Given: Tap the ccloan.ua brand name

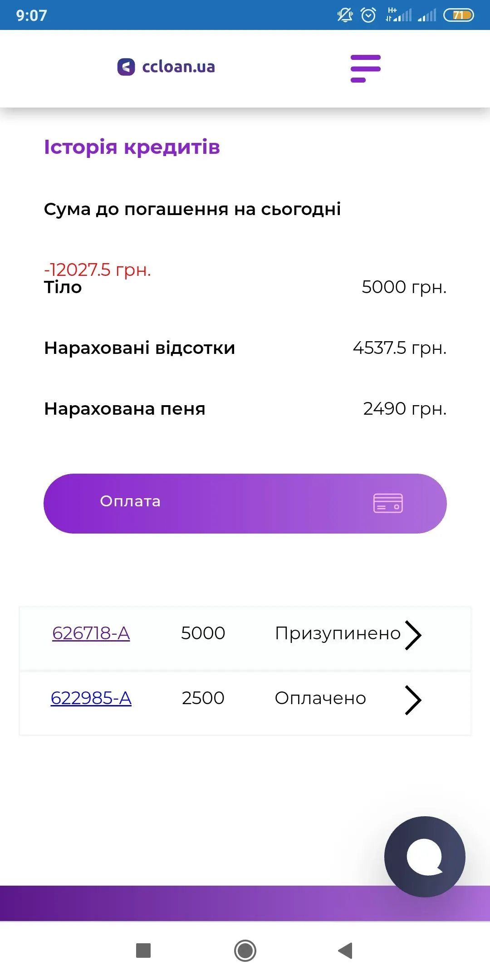Looking at the screenshot, I should [178, 67].
